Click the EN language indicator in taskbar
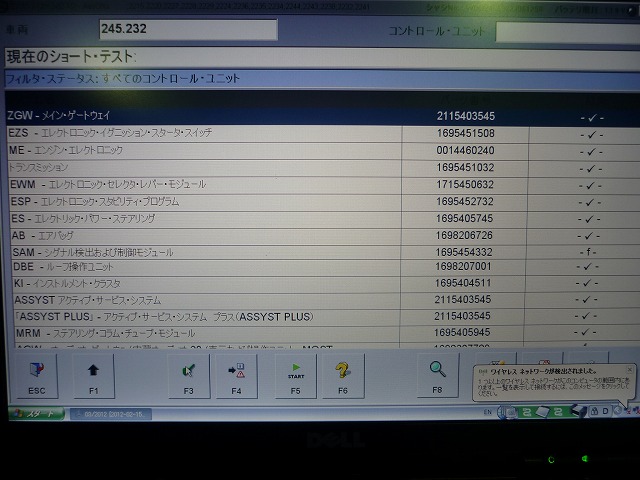 click(488, 412)
